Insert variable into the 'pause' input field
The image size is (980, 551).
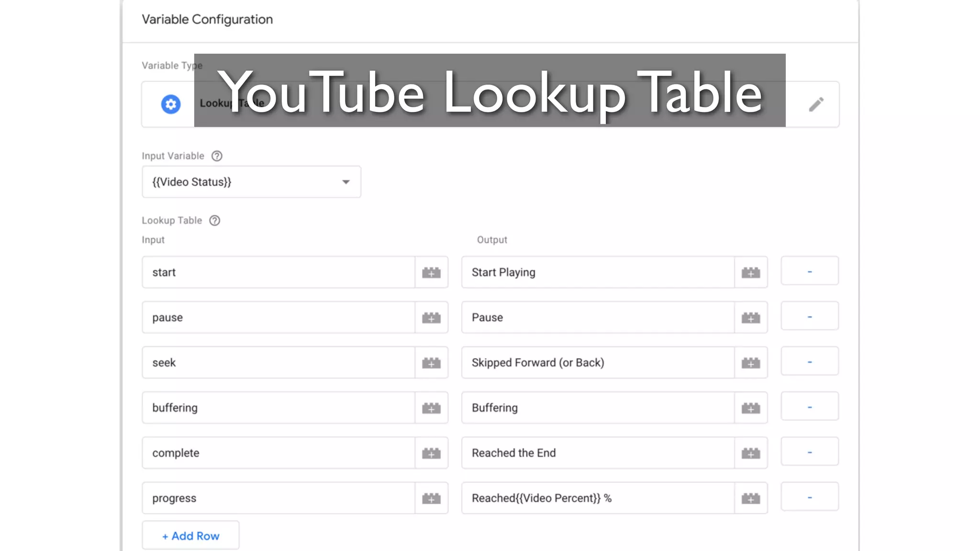[431, 318]
